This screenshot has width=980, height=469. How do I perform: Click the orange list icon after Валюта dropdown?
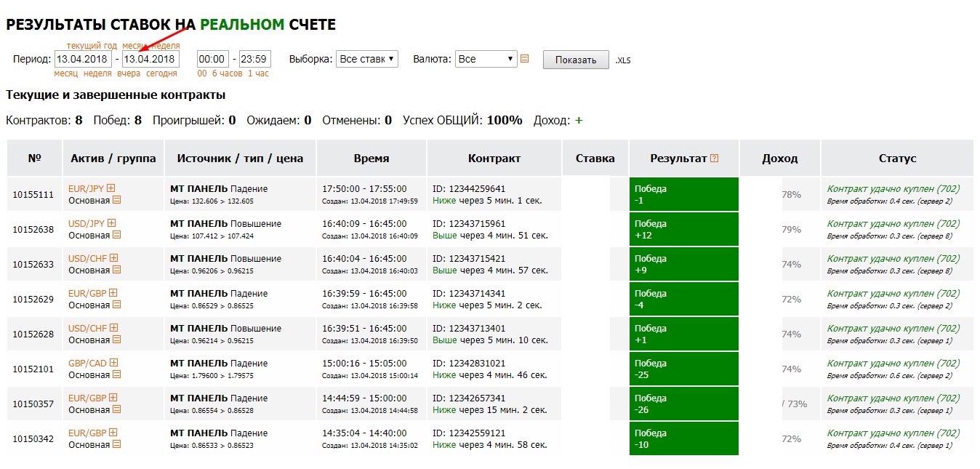coord(524,59)
